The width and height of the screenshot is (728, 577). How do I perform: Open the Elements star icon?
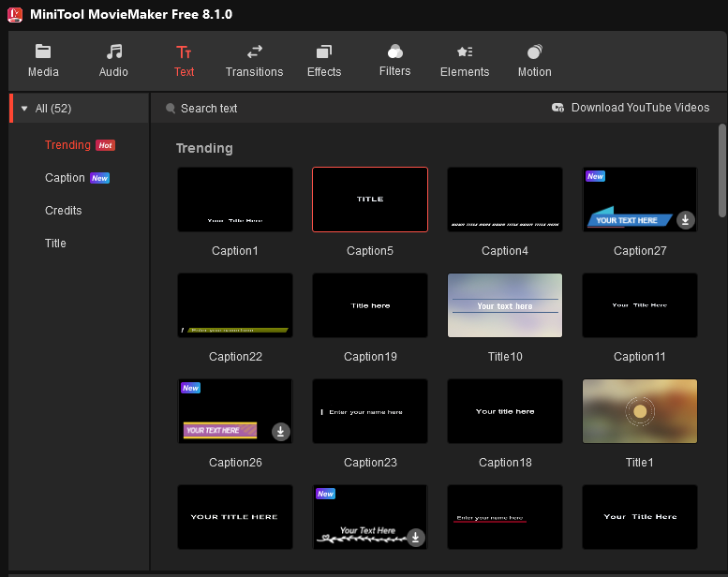pos(465,52)
